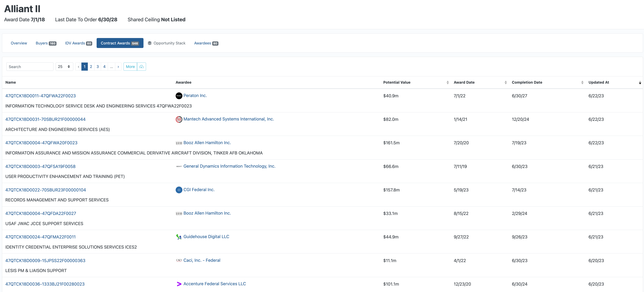Switch to the Buyers tab
This screenshot has height=292, width=644.
click(46, 43)
